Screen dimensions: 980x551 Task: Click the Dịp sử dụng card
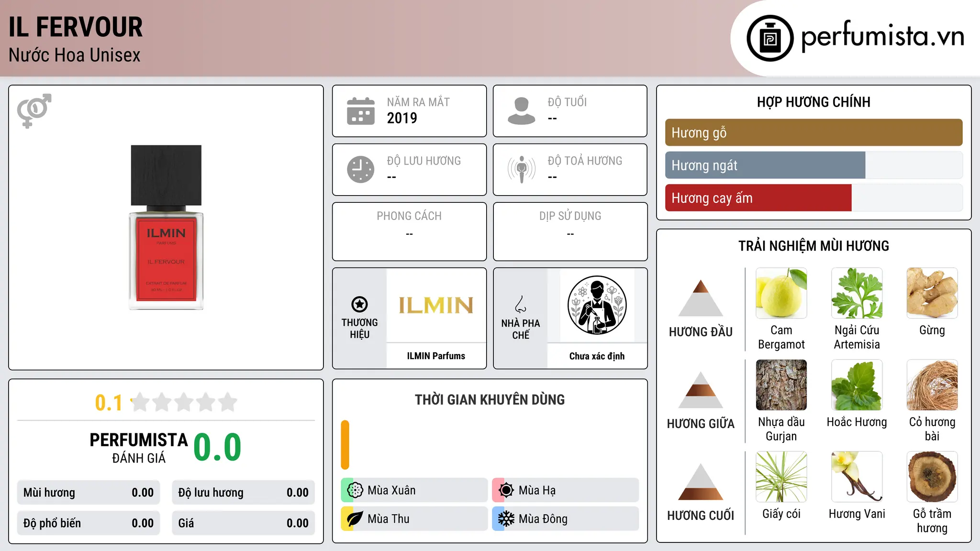point(570,231)
